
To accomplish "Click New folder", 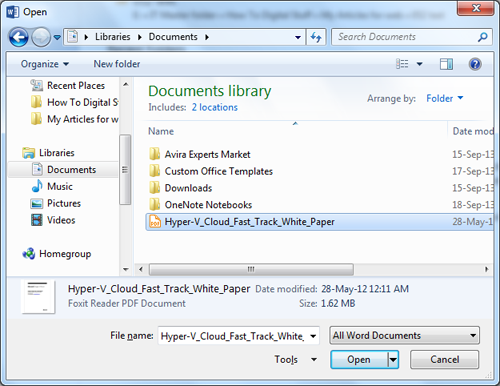I will coord(117,64).
